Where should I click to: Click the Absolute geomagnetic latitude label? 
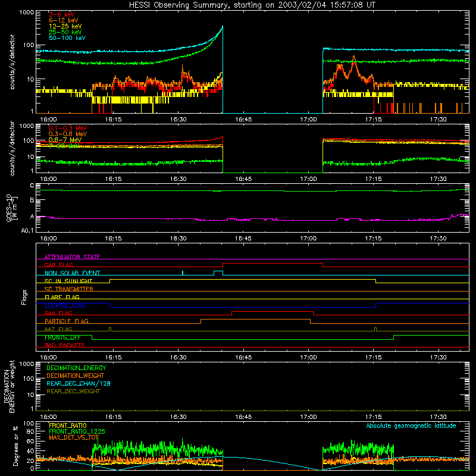[411, 425]
